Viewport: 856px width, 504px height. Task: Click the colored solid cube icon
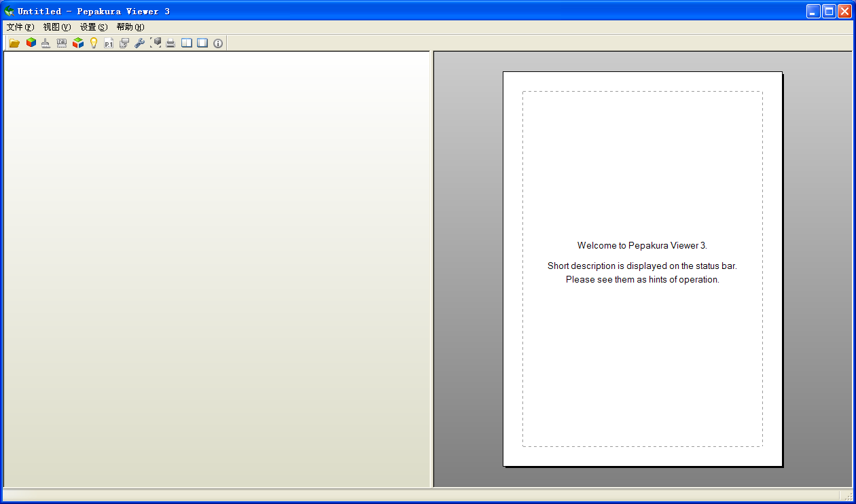pyautogui.click(x=31, y=43)
